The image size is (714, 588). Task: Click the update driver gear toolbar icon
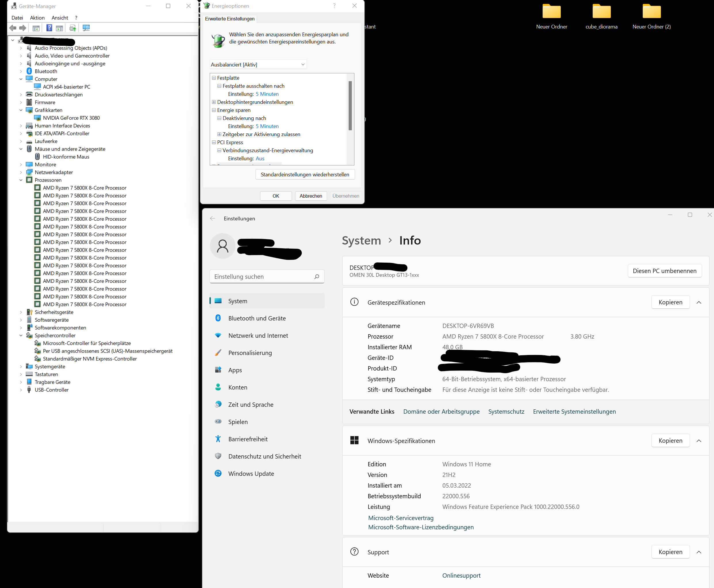(72, 28)
